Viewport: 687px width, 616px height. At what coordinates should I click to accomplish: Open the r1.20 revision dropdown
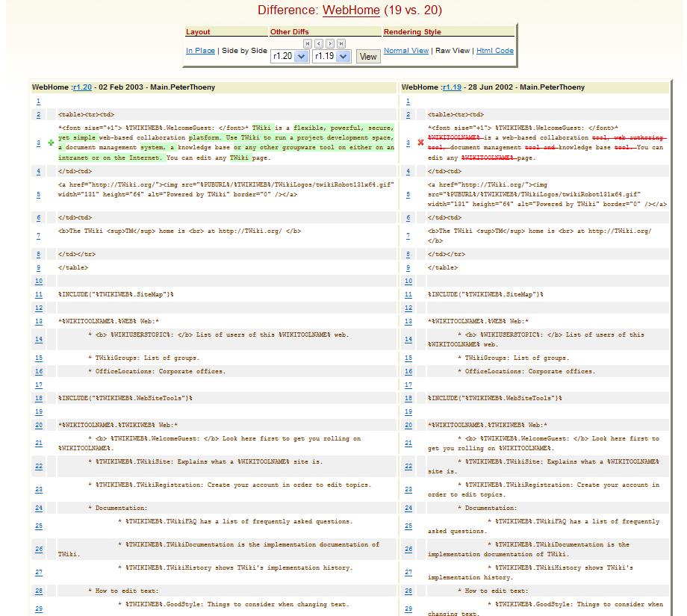tap(290, 56)
